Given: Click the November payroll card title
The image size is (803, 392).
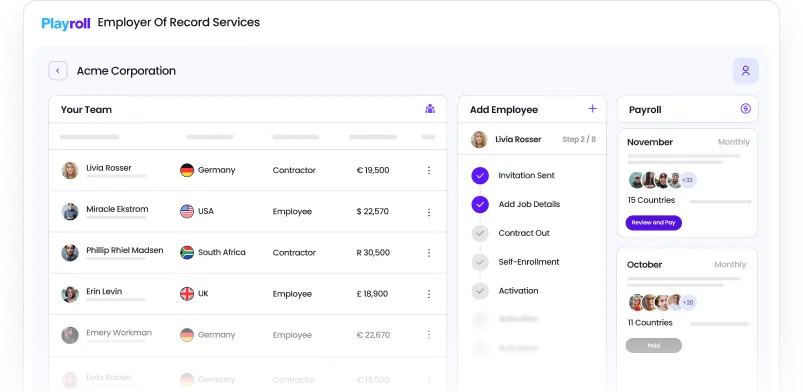Looking at the screenshot, I should click(650, 142).
